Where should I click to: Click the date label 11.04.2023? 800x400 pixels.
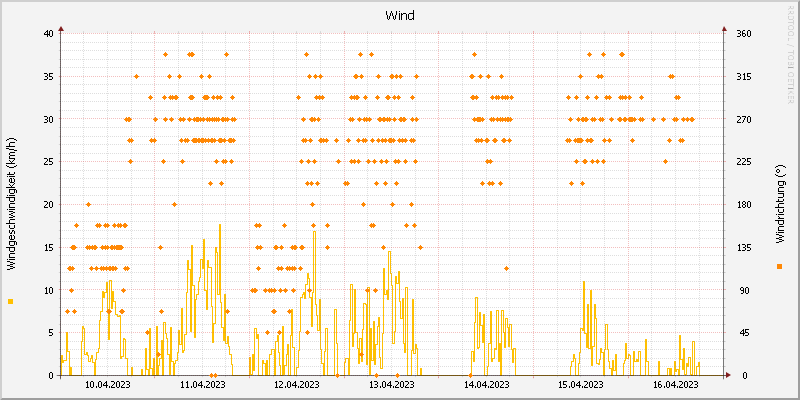coord(202,384)
